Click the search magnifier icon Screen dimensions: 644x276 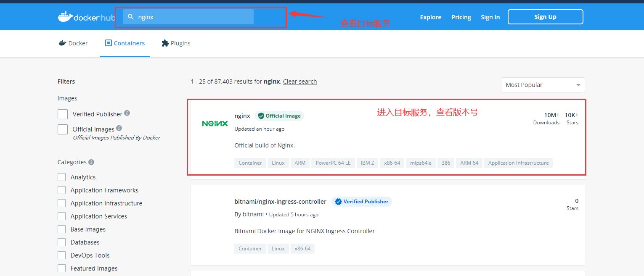click(x=131, y=17)
